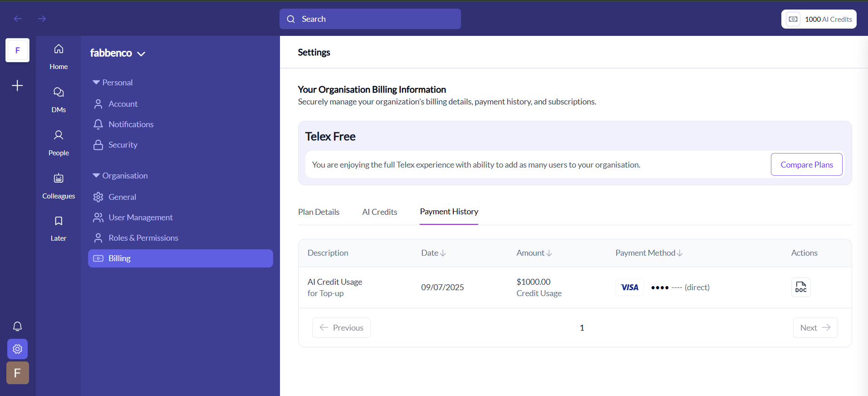Viewport: 868px width, 396px height.
Task: Sort by Amount column
Action: 534,253
